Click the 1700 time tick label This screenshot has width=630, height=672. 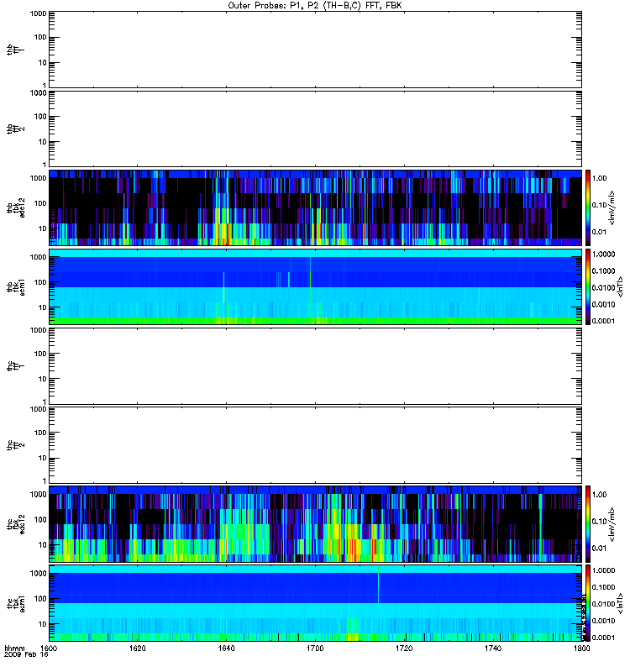(315, 648)
